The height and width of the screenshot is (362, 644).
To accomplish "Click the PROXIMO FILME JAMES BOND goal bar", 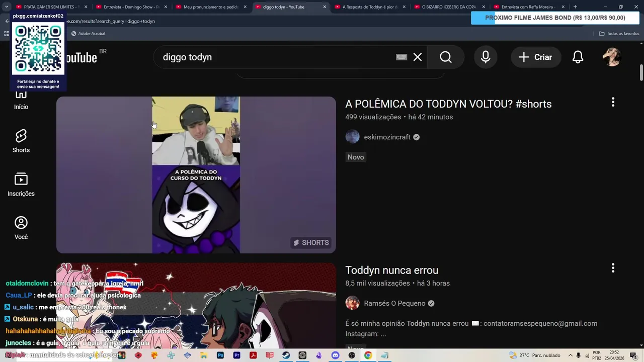I will (x=555, y=18).
